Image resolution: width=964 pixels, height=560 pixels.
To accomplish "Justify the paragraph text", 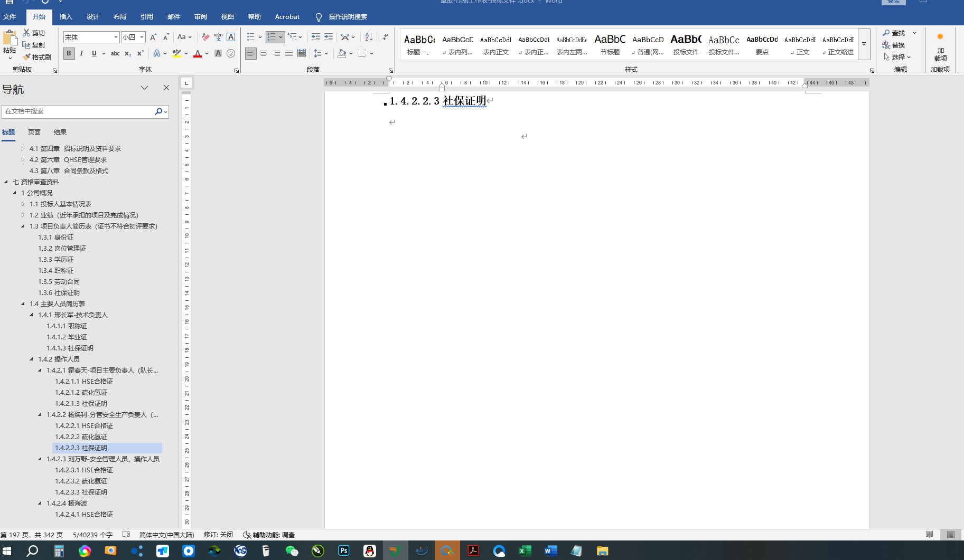I will coord(289,53).
